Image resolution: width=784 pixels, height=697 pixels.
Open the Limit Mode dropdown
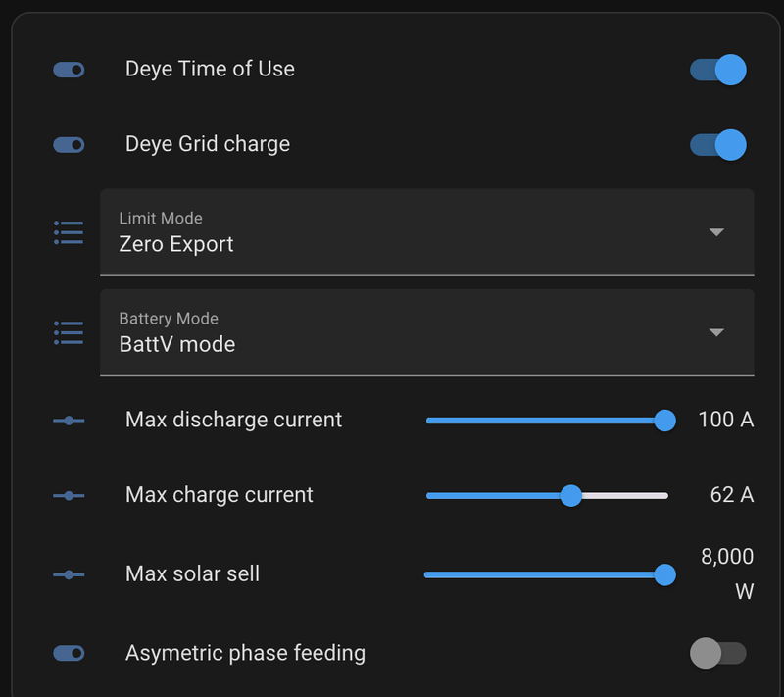[x=426, y=232]
